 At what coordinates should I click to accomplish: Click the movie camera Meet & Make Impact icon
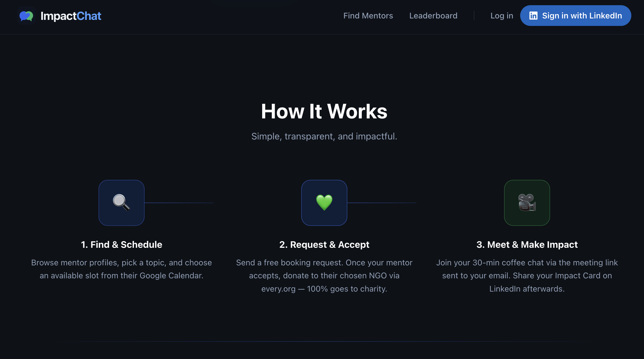[x=527, y=203]
